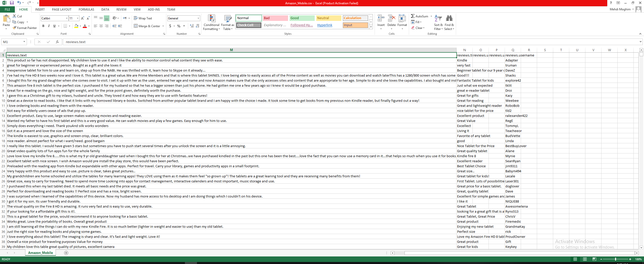The width and height of the screenshot is (644, 264).
Task: Open the PAGE LAYOUT ribbon tab
Action: pos(62,10)
